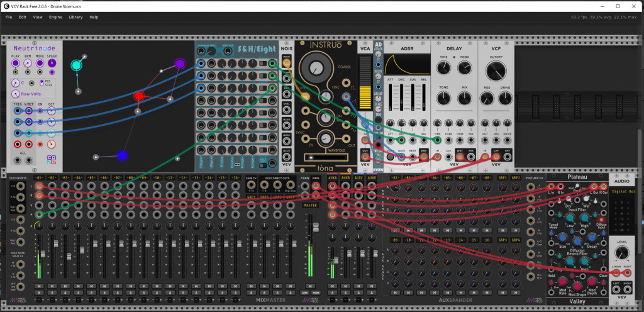This screenshot has width=644, height=312.
Task: Solo MixMaster track 01
Action: 39,292
